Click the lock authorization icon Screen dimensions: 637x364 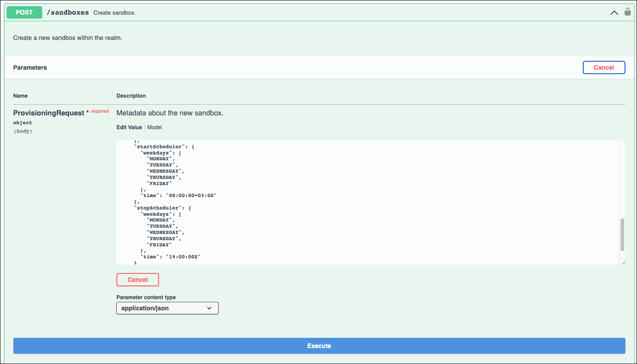pos(627,12)
